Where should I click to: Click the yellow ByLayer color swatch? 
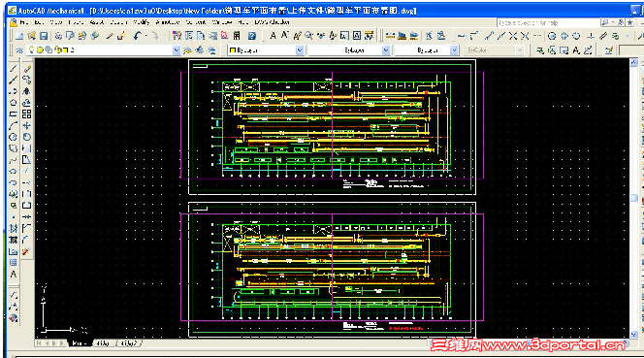pyautogui.click(x=233, y=50)
